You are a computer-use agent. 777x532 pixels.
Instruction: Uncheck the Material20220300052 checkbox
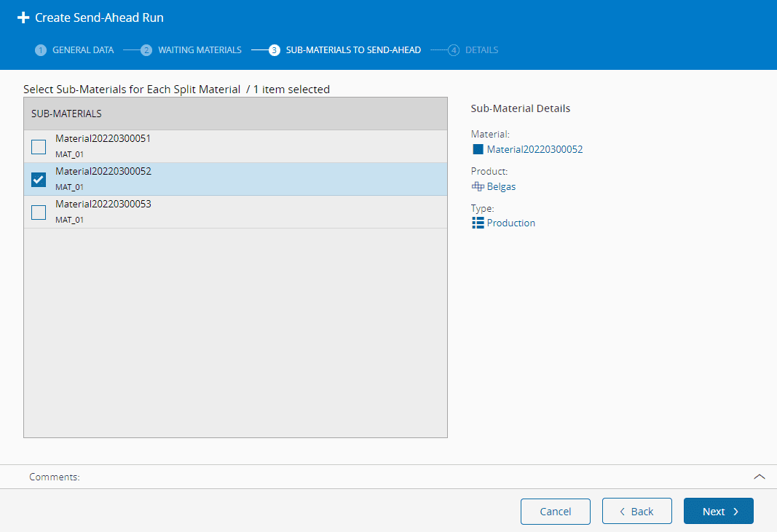tap(39, 180)
